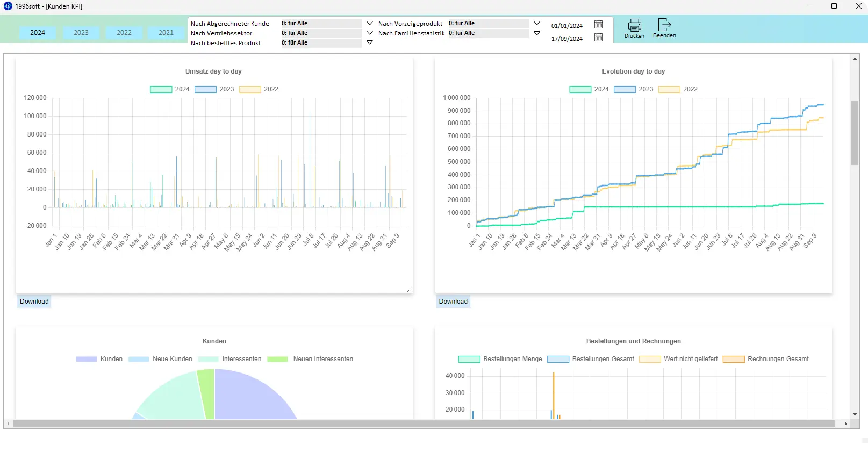Toggle Bestellungen Menge legend entry
Image resolution: width=868 pixels, height=459 pixels.
(x=500, y=359)
